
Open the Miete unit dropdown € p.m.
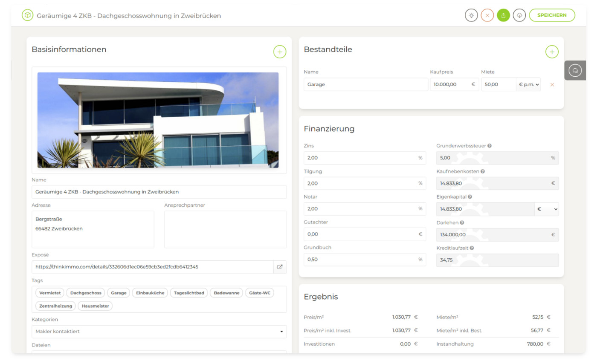point(529,85)
